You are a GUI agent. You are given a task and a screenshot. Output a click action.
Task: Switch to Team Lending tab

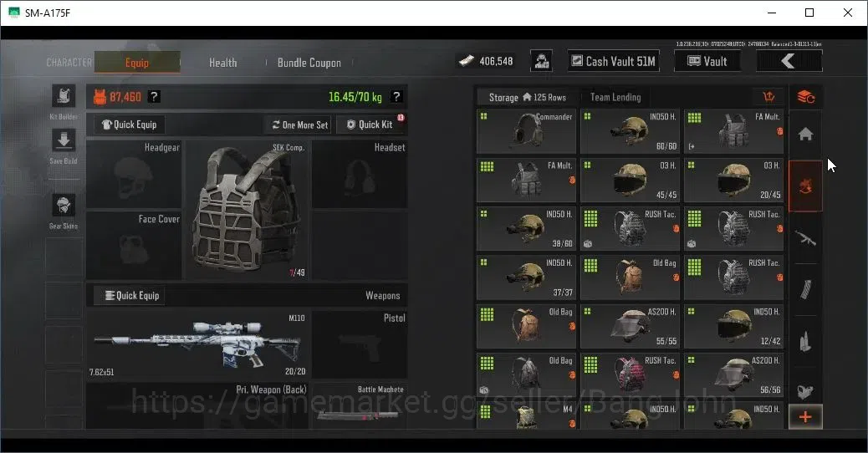[x=615, y=97]
